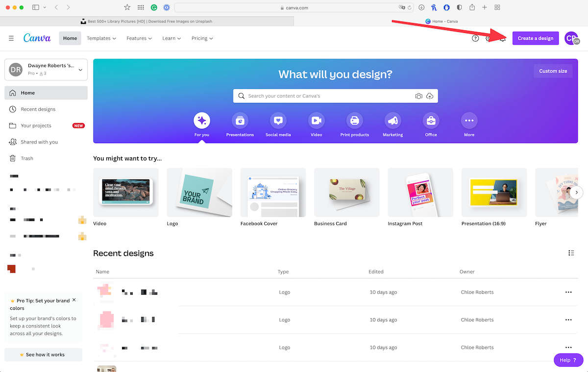The width and height of the screenshot is (588, 372).
Task: Open the help question mark icon in header
Action: pyautogui.click(x=475, y=38)
